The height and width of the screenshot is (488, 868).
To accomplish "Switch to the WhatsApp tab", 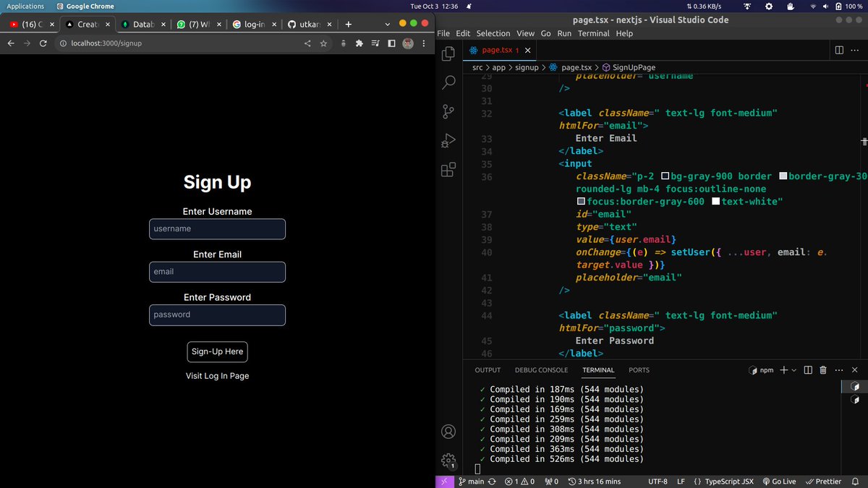I will [200, 24].
